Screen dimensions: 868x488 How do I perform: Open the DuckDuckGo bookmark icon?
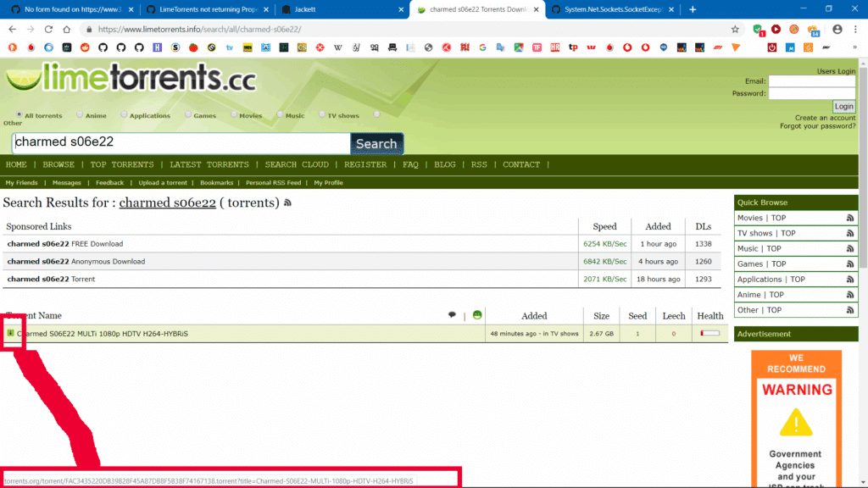coord(13,47)
